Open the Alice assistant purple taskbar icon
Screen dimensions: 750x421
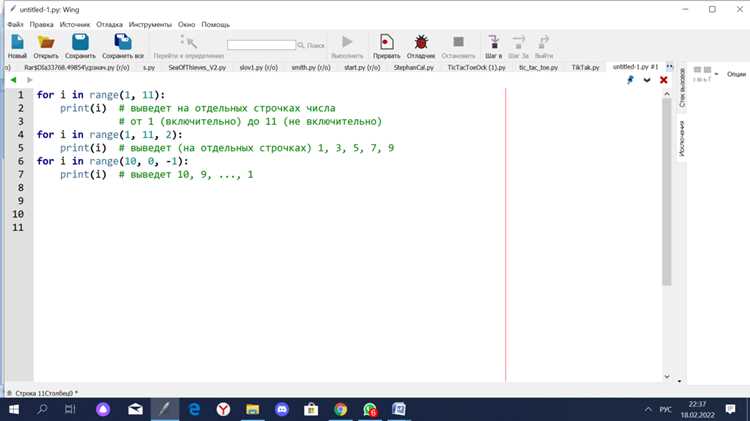click(103, 410)
